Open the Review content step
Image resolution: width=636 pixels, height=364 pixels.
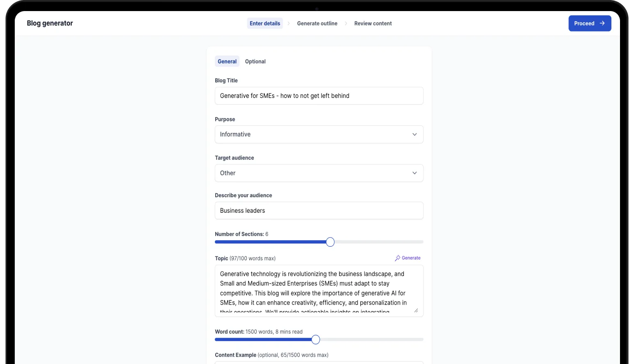click(373, 23)
